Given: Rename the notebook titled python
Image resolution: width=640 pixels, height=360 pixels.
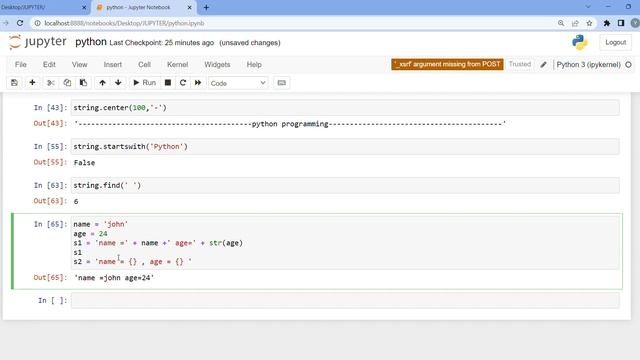Looking at the screenshot, I should click(91, 42).
